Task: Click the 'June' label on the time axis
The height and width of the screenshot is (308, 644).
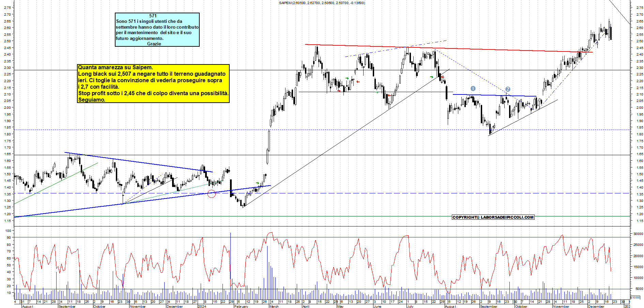Action: tap(377, 306)
